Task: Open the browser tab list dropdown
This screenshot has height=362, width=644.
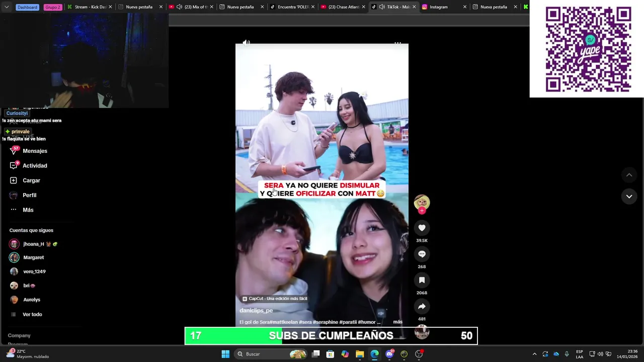Action: point(7,7)
